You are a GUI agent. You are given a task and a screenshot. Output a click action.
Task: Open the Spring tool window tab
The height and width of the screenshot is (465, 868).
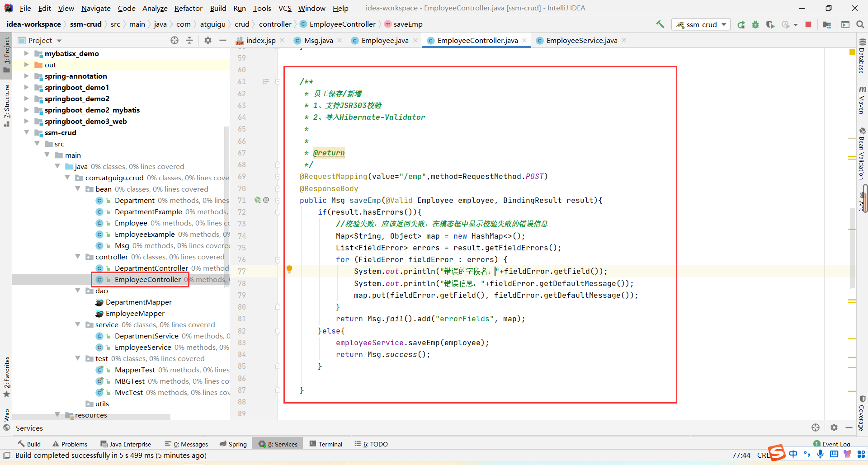point(233,444)
